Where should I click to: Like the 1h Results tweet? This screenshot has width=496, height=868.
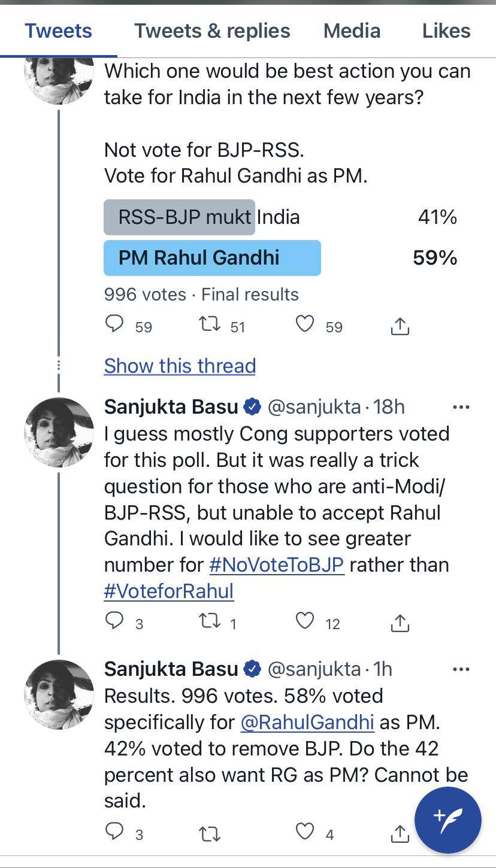tap(305, 831)
